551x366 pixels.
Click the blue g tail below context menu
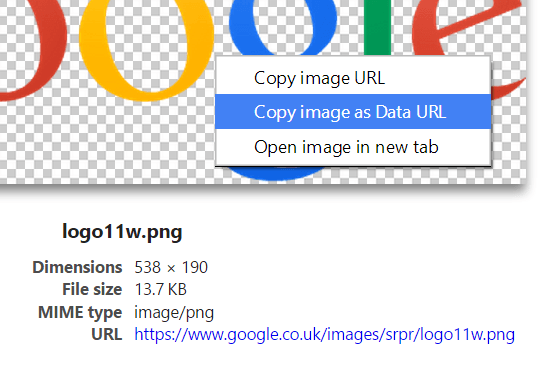[x=274, y=174]
